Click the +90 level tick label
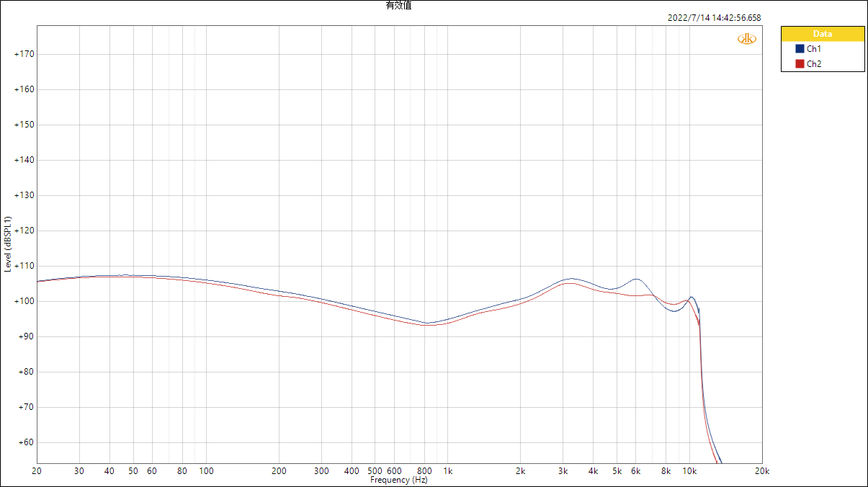 (x=27, y=336)
